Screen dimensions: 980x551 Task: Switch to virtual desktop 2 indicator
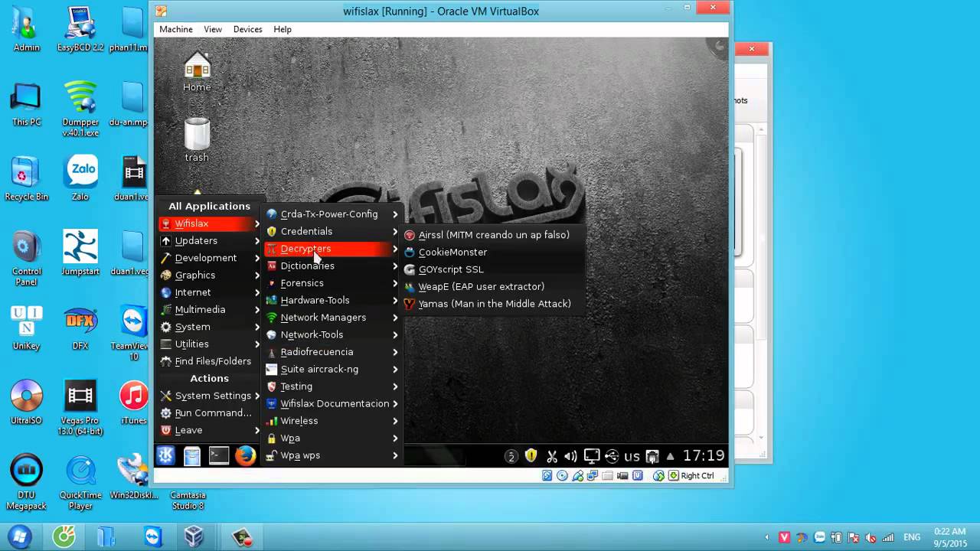pos(511,456)
